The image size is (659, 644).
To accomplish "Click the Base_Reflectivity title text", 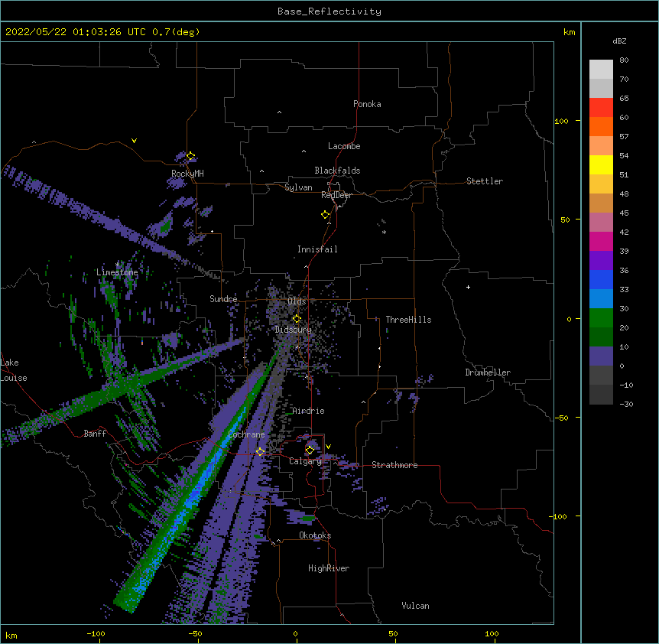I will pyautogui.click(x=329, y=11).
